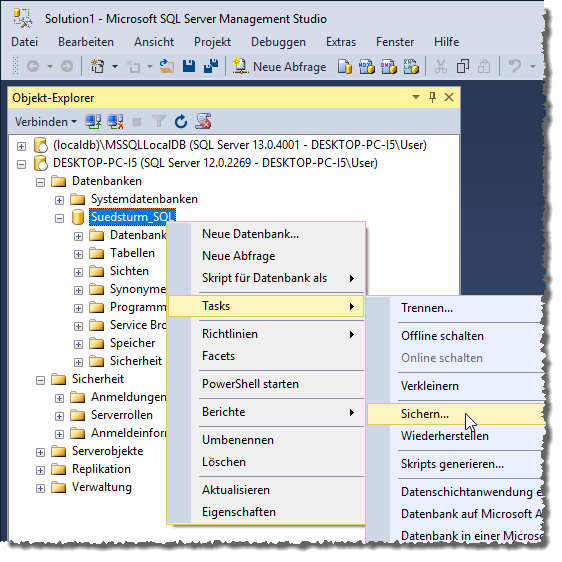Viewport: 562px width, 562px height.
Task: Click the Cut scissors toolbar icon
Action: tap(441, 67)
